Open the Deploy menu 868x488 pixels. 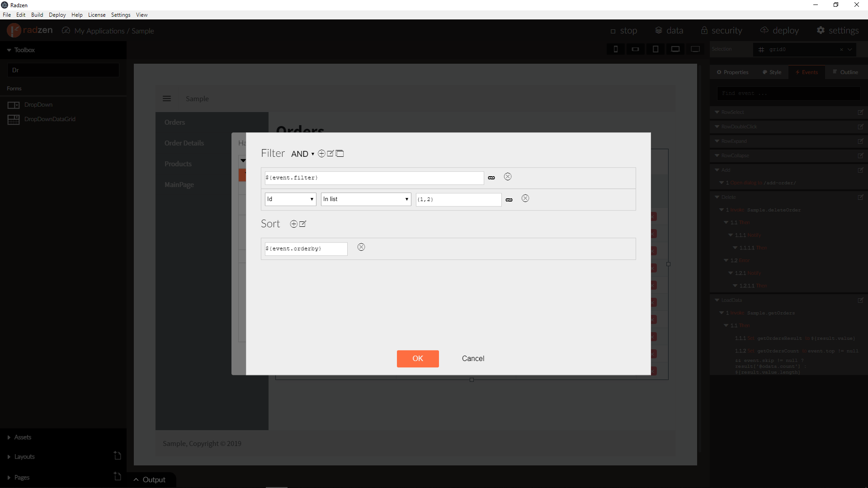click(x=57, y=15)
